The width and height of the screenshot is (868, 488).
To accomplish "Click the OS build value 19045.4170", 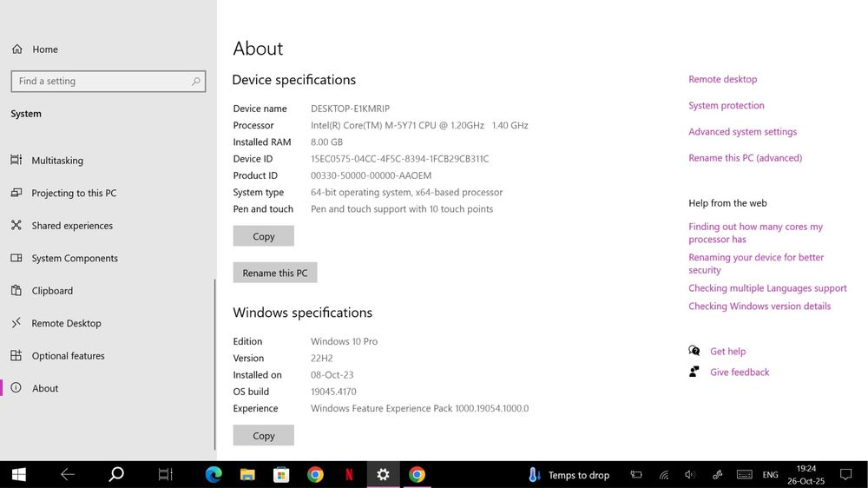I will (x=333, y=392).
